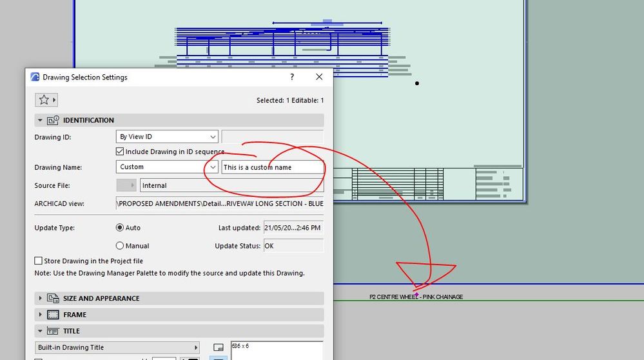Click the title block table on the layout

[x=398, y=184]
